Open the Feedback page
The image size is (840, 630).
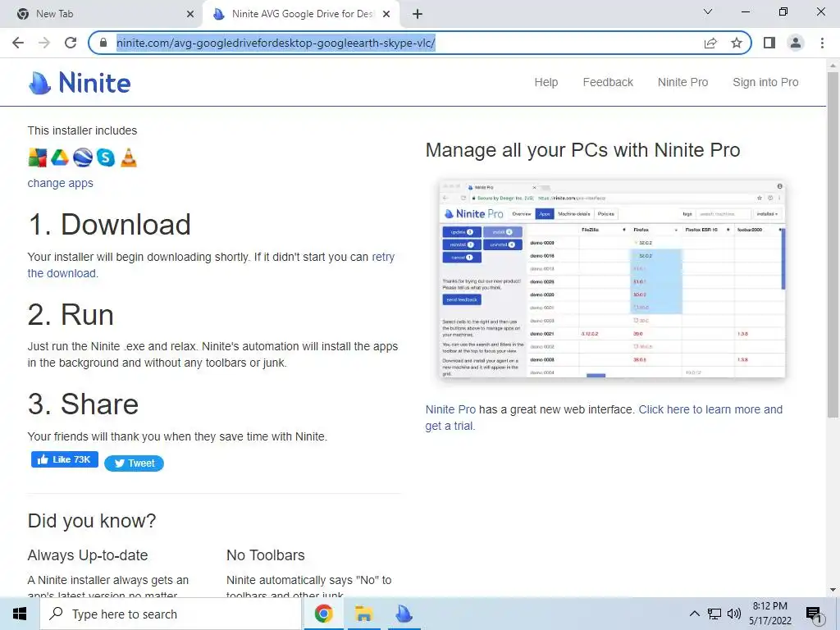tap(608, 83)
